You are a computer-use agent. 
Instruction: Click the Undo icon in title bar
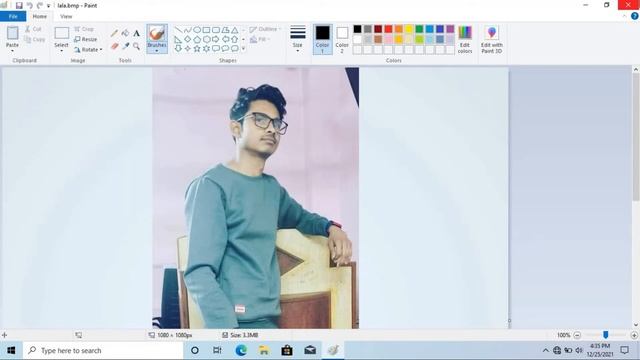click(x=29, y=5)
